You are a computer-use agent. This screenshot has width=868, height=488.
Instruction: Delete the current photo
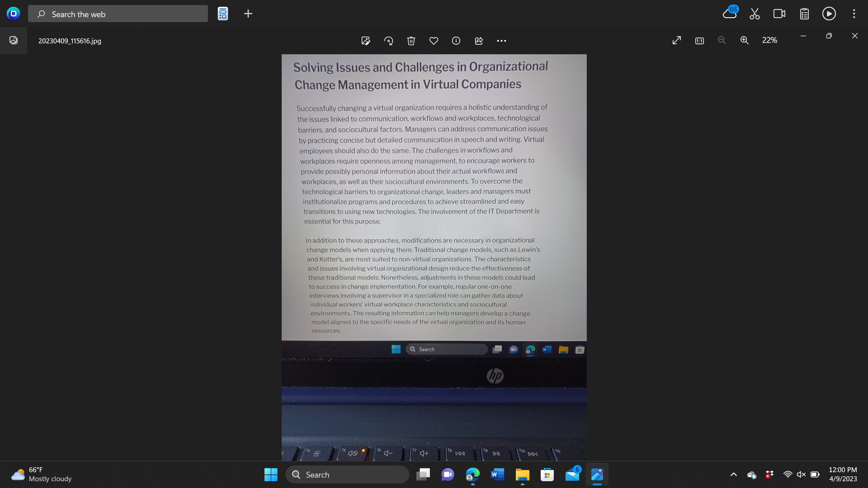click(411, 41)
